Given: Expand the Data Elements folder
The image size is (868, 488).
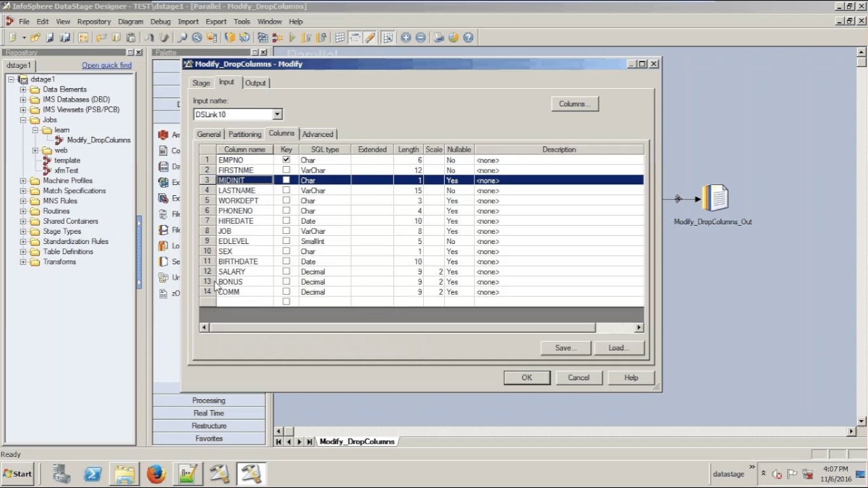Looking at the screenshot, I should (x=23, y=89).
